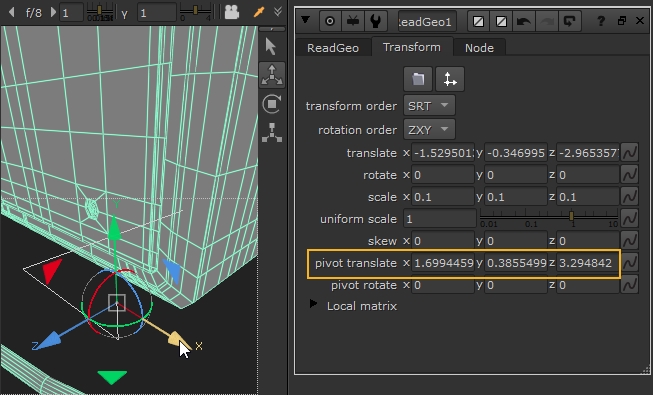This screenshot has height=395, width=653.
Task: Switch to the Node tab
Action: pos(479,48)
